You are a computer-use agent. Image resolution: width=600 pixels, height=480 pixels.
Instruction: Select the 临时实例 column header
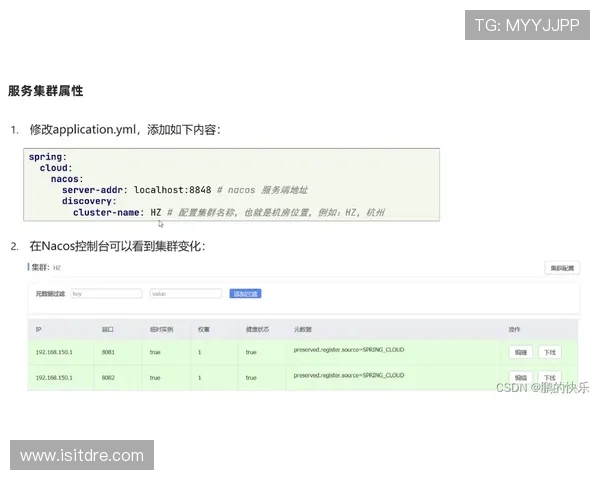click(161, 329)
